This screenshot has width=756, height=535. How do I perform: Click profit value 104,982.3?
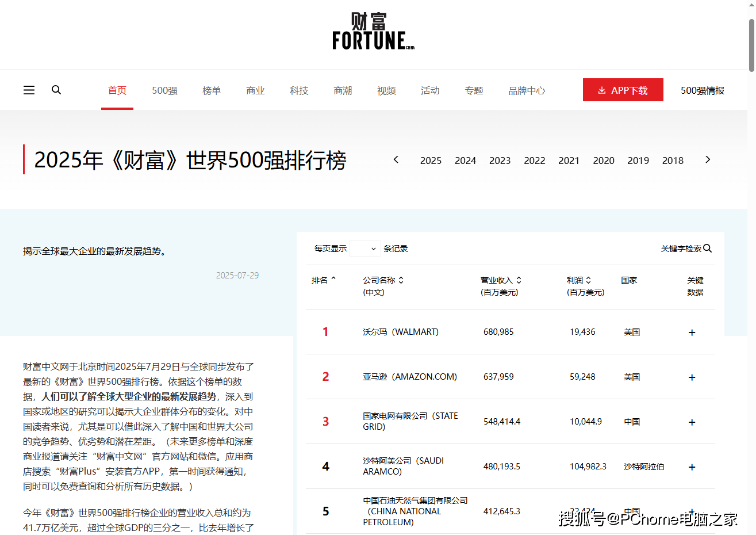(588, 467)
